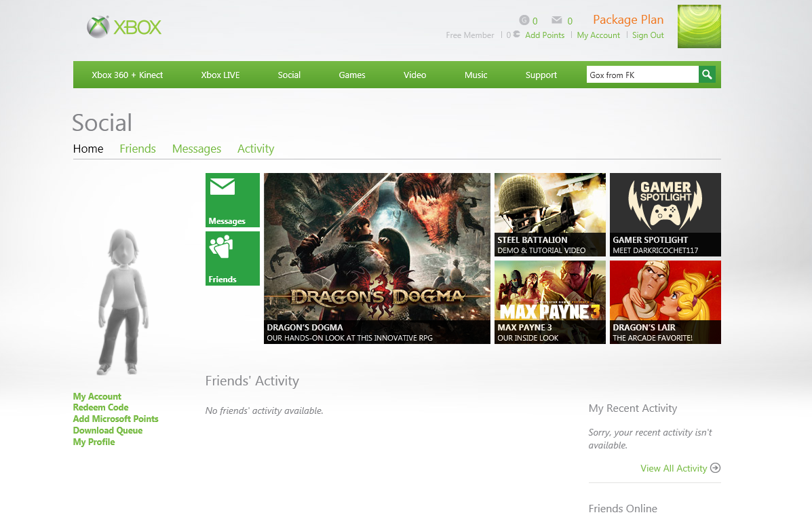Open the Music menu
The height and width of the screenshot is (517, 812).
476,75
